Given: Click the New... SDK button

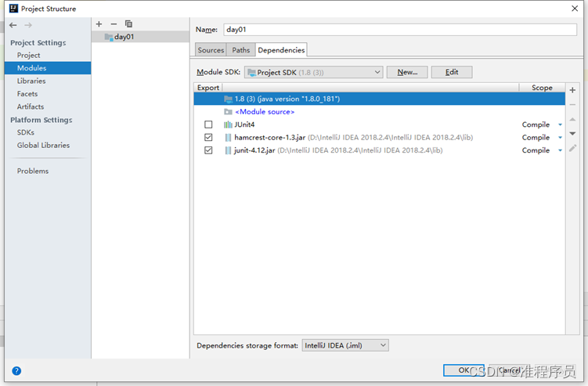Looking at the screenshot, I should click(407, 72).
